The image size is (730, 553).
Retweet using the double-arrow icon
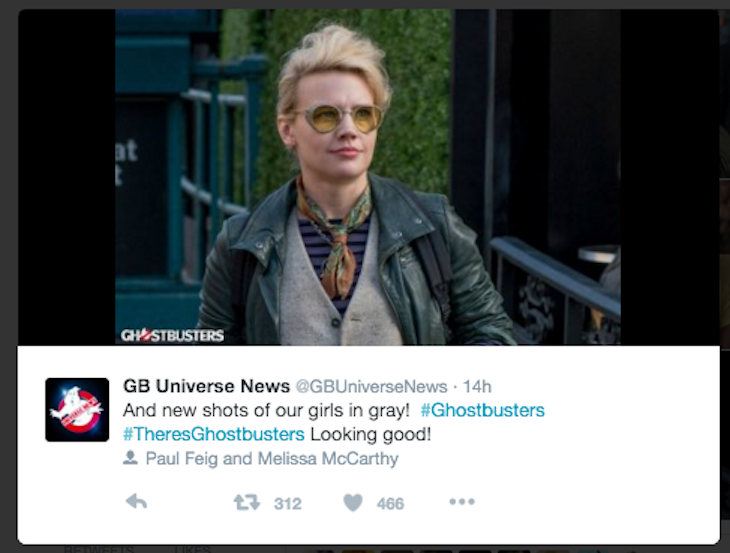click(247, 503)
